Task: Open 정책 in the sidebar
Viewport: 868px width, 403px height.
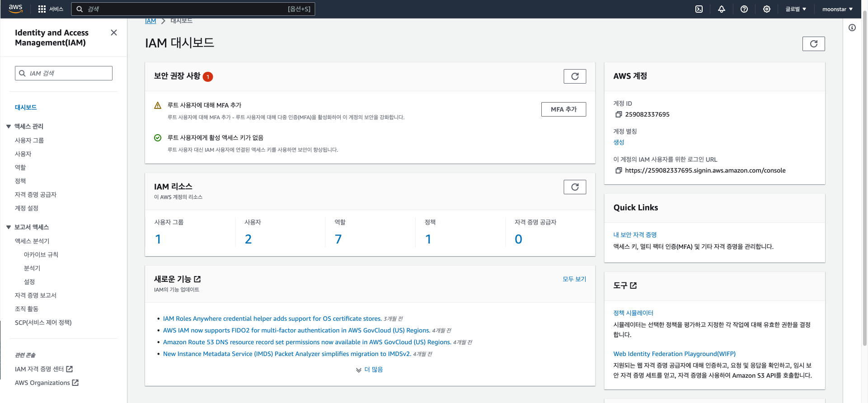Action: [20, 181]
